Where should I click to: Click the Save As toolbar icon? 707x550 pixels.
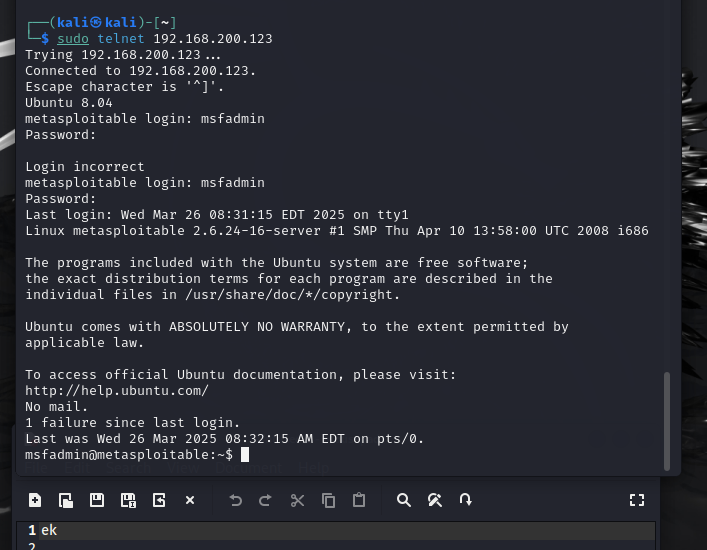pos(128,500)
